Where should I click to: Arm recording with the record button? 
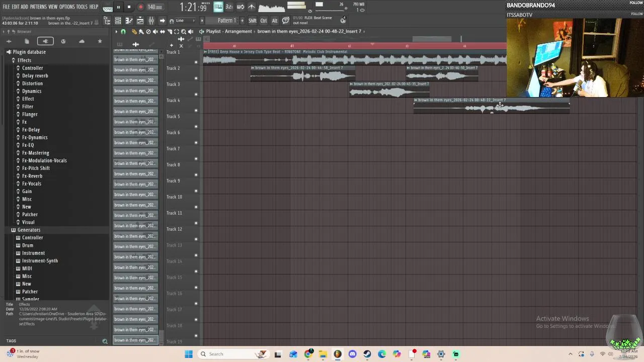coord(140,7)
